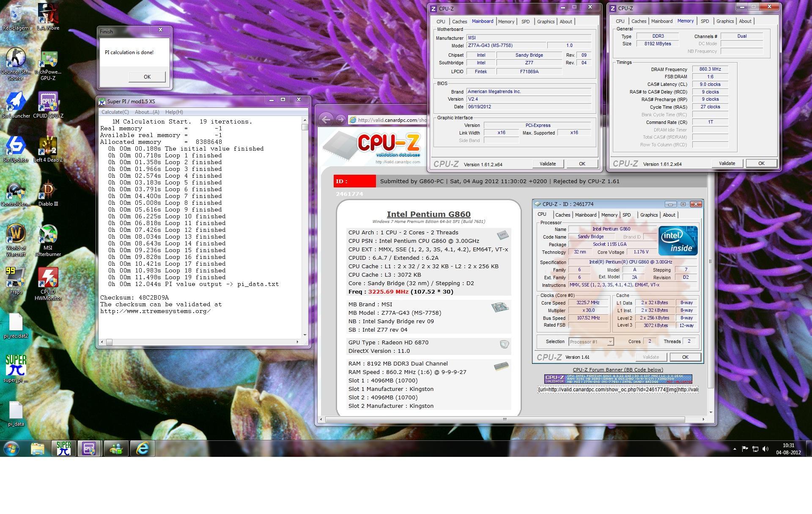This screenshot has height=514, width=812.
Task: Open MSI Afterburner desktop shortcut
Action: [x=48, y=240]
